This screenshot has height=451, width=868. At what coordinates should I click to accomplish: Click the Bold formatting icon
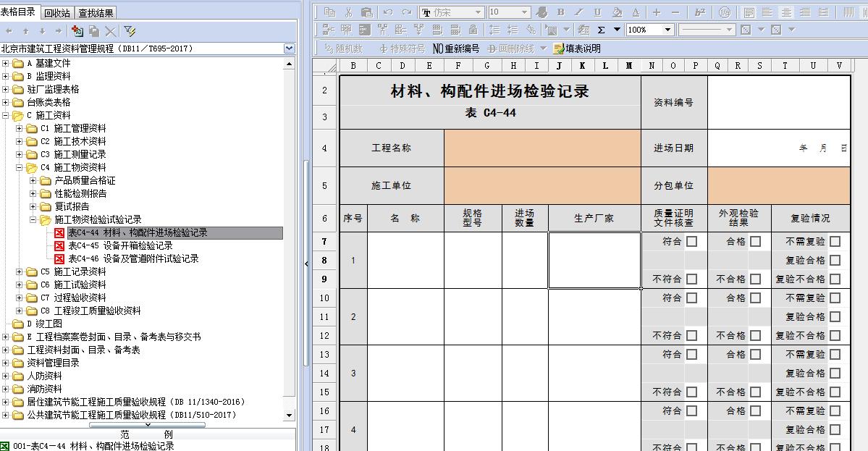560,12
